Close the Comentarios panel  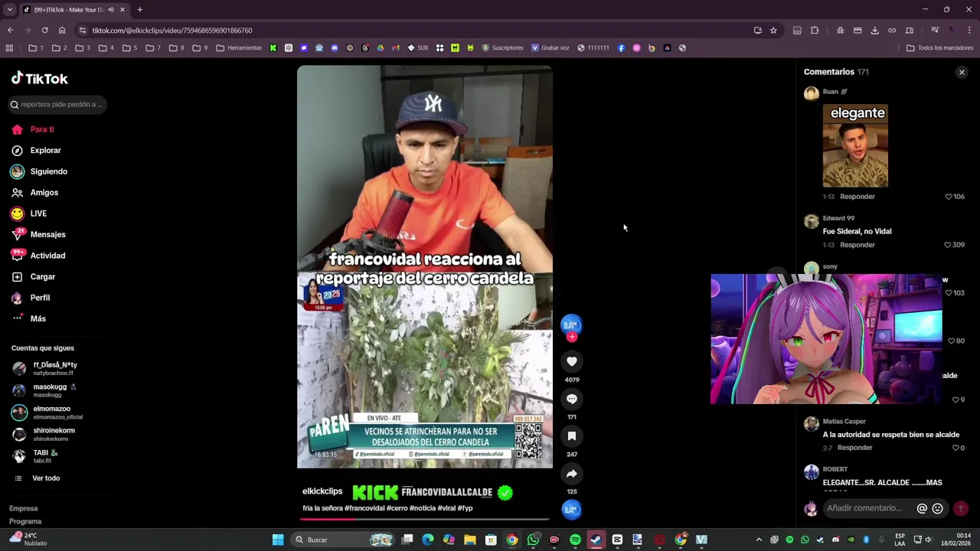[x=962, y=72]
